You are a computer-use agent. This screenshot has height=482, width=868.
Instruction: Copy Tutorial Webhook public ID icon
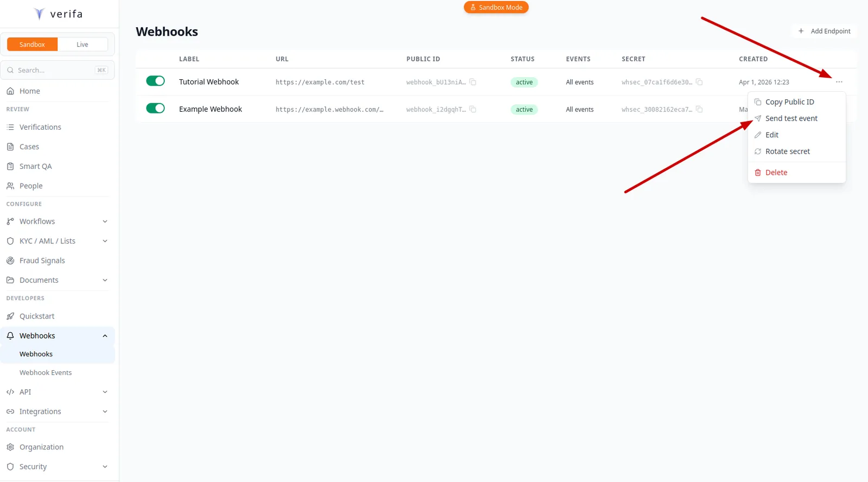473,82
